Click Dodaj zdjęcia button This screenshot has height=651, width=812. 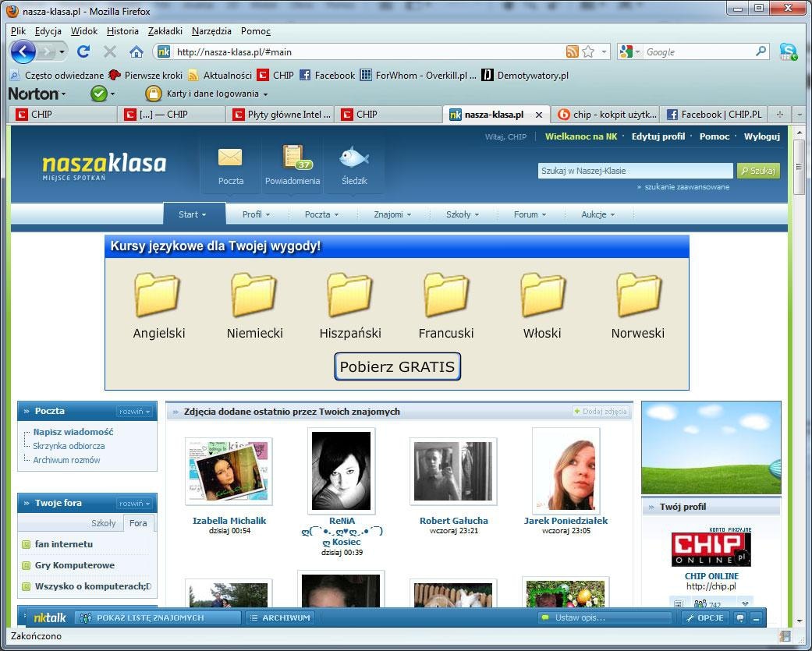601,412
